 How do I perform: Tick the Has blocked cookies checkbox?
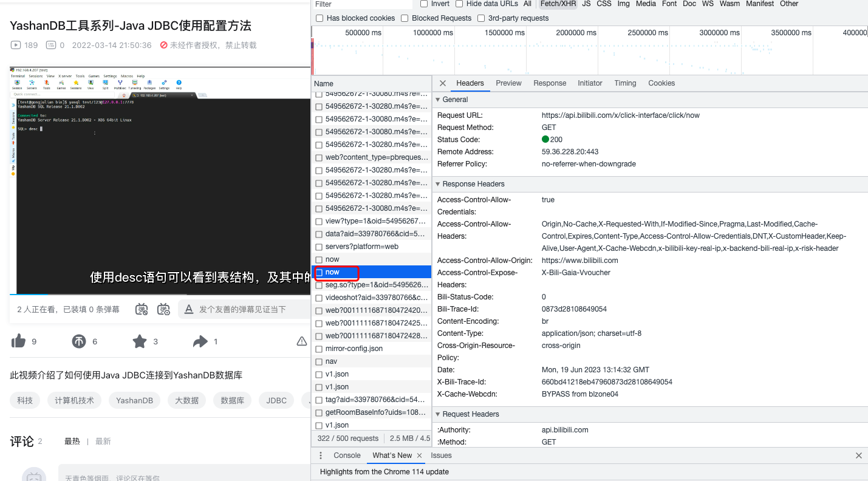pyautogui.click(x=320, y=18)
